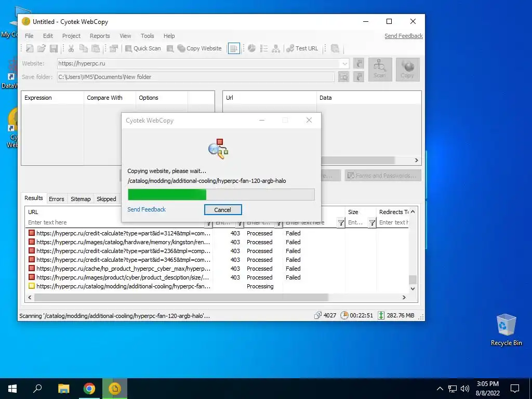532x399 pixels.
Task: Switch to the Sitemap tab
Action: pos(81,199)
